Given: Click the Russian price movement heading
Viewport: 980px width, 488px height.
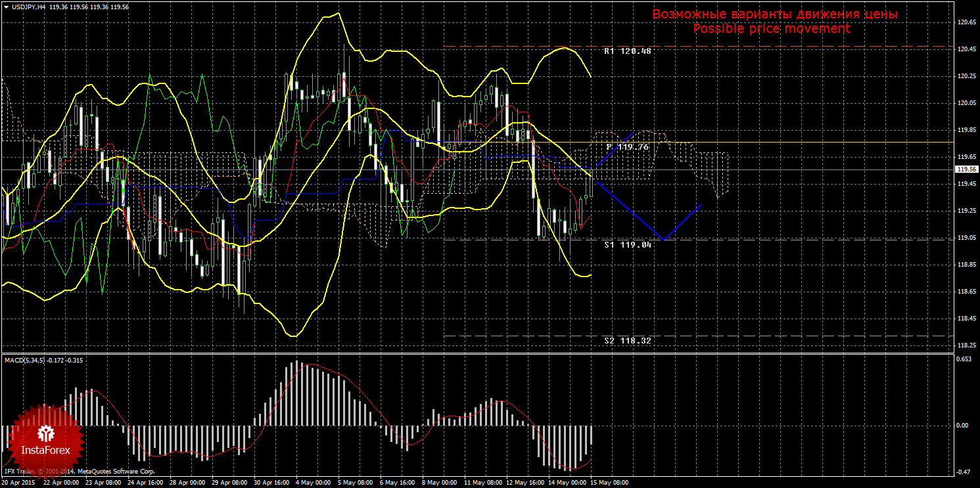Looking at the screenshot, I should pyautogui.click(x=775, y=14).
